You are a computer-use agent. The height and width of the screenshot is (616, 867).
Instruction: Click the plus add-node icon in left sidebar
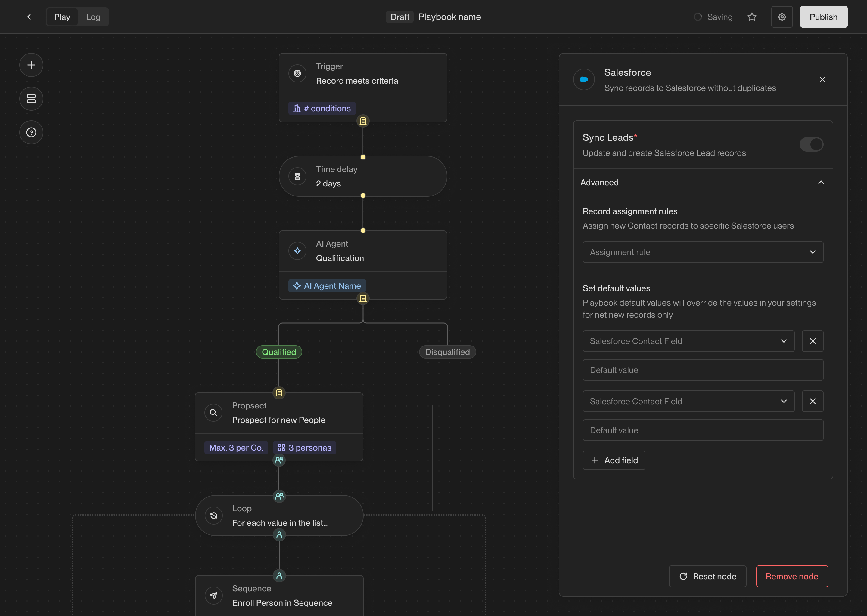[x=31, y=65]
